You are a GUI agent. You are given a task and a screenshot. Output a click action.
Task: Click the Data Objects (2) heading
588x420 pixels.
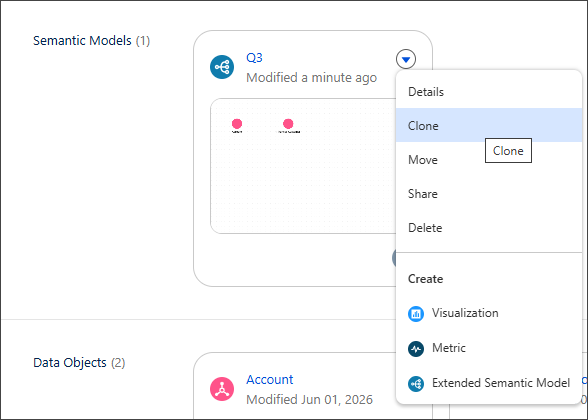pos(79,363)
